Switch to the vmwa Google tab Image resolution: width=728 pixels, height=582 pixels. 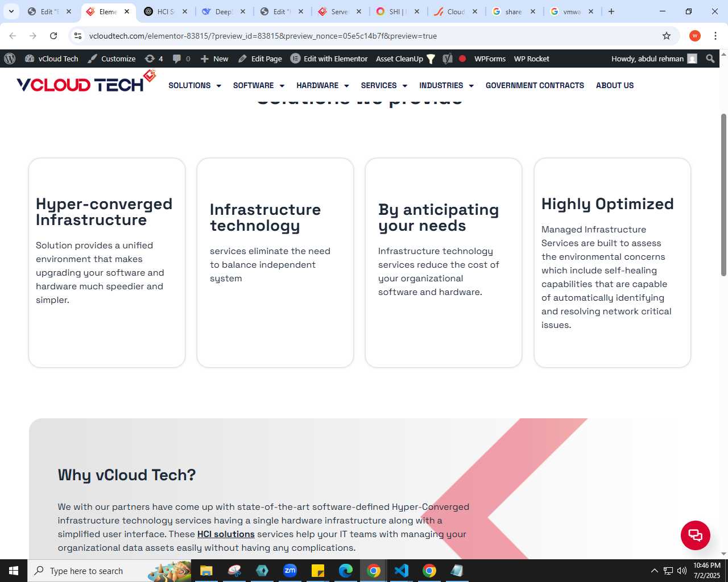[572, 11]
